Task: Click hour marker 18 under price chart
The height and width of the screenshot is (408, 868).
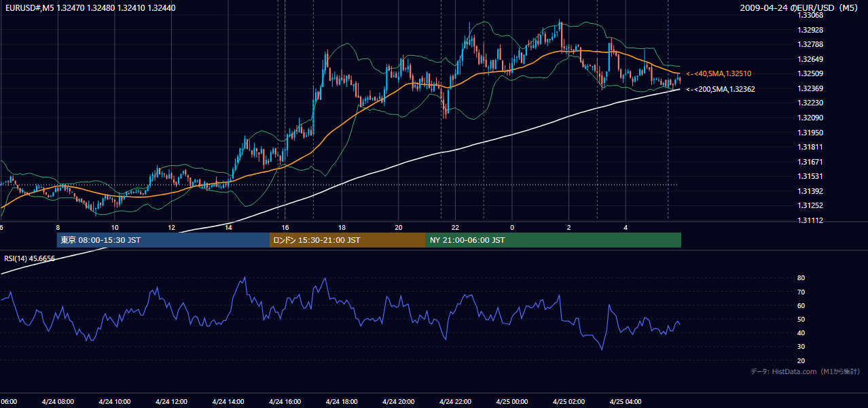Action: (342, 228)
